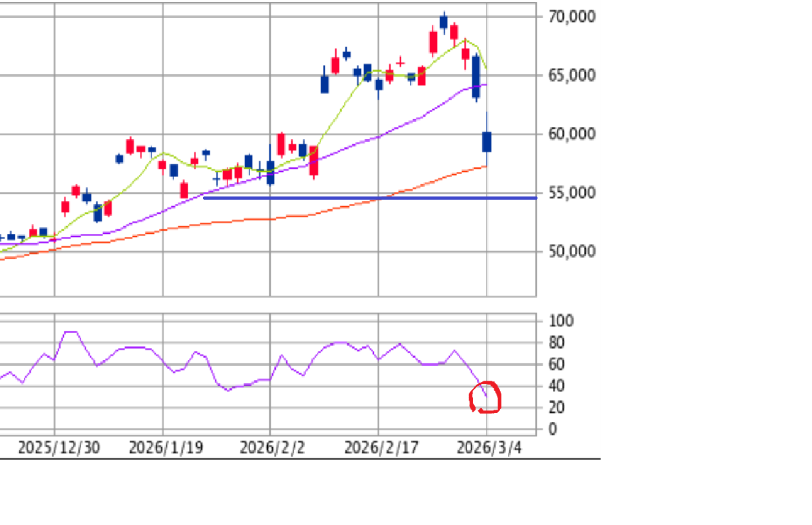This screenshot has height=525, width=812.
Task: Select the 2026/1/19 date label
Action: click(166, 448)
